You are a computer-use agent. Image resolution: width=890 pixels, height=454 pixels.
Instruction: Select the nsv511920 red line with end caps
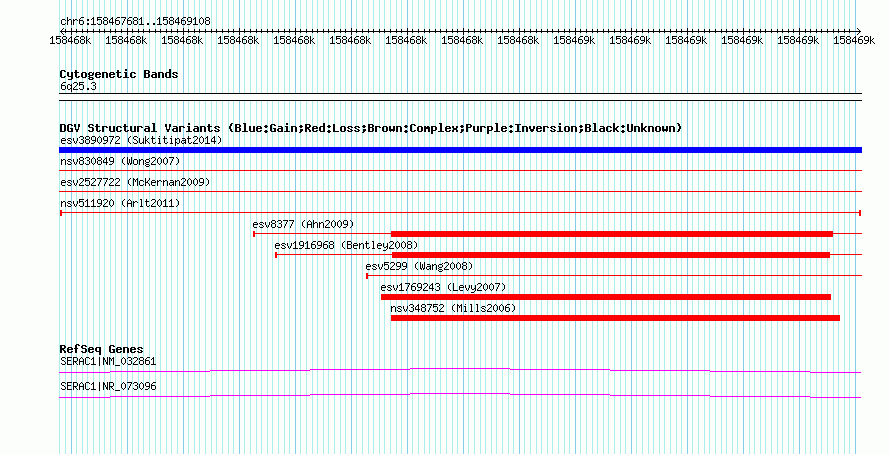pyautogui.click(x=460, y=213)
